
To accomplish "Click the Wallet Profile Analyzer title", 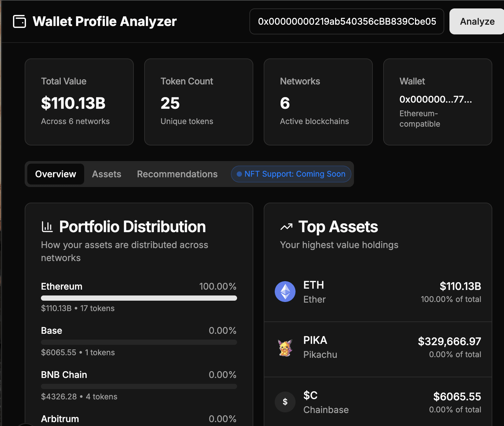I will coord(105,21).
